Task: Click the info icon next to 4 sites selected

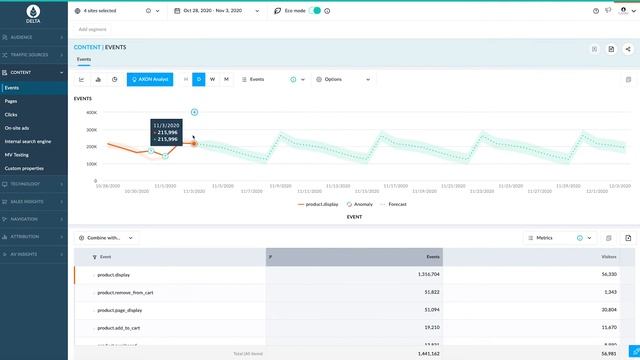Action: click(149, 11)
